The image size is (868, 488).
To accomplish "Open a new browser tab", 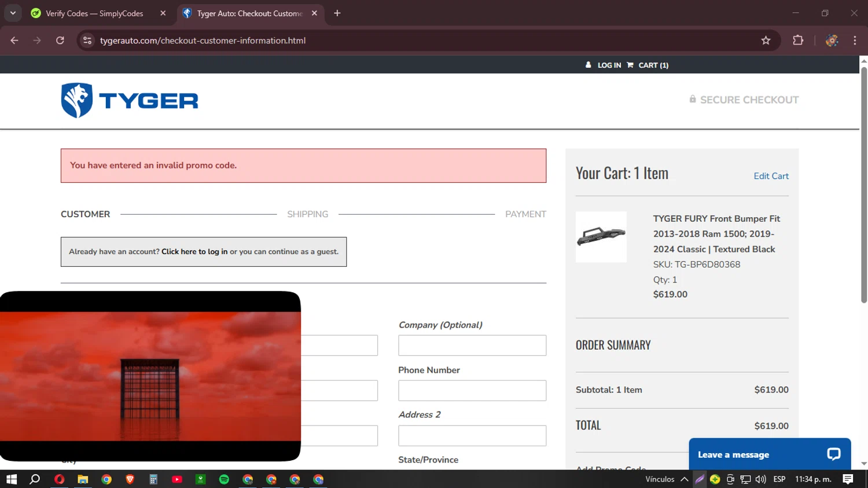I will tap(337, 13).
